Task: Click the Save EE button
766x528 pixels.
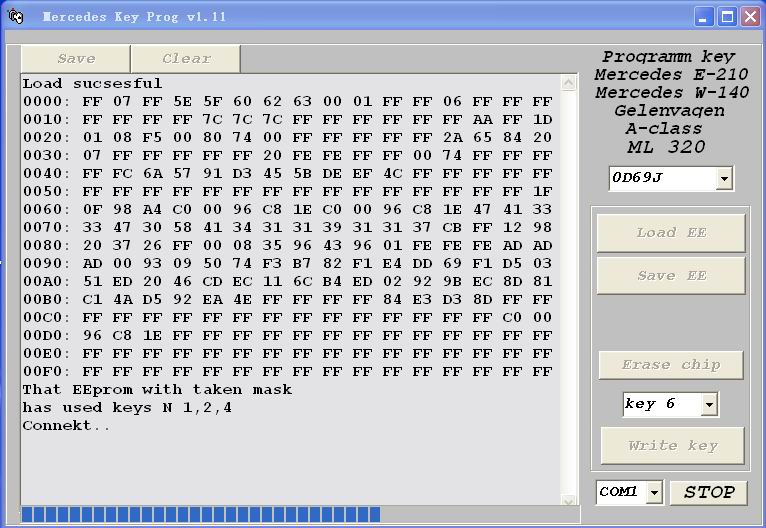Action: [x=671, y=275]
